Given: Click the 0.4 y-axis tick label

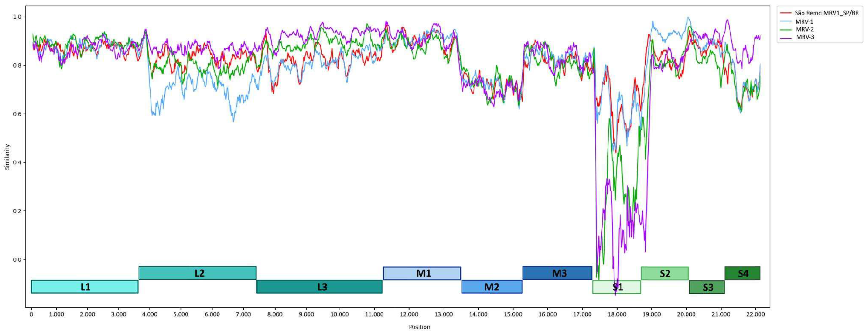Looking at the screenshot, I should point(17,163).
